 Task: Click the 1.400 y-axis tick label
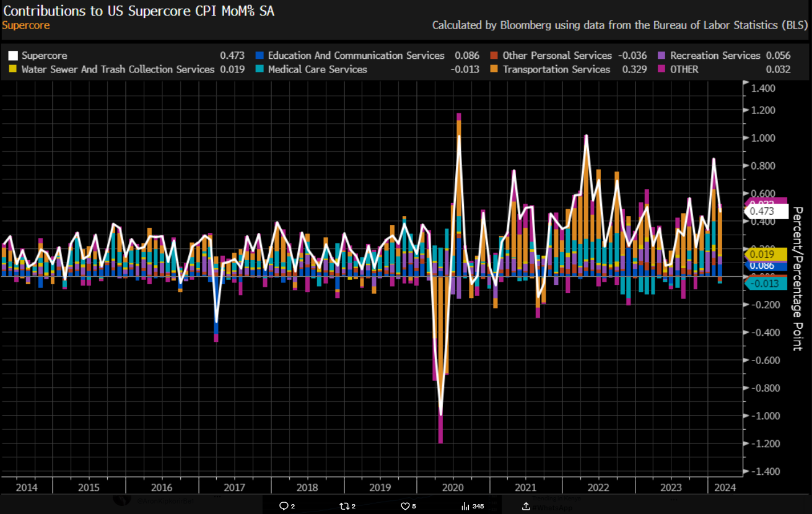pyautogui.click(x=762, y=89)
